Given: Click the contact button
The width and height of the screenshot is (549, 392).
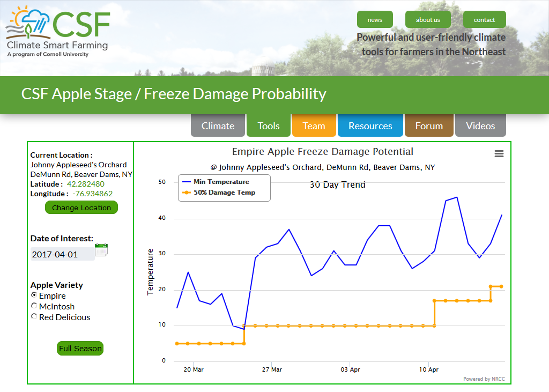Looking at the screenshot, I should [x=484, y=20].
